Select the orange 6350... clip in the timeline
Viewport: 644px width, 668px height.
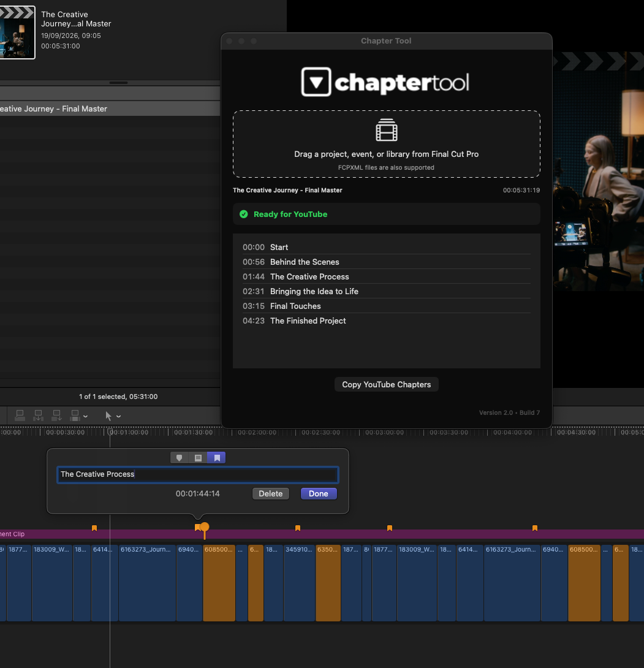coord(328,583)
